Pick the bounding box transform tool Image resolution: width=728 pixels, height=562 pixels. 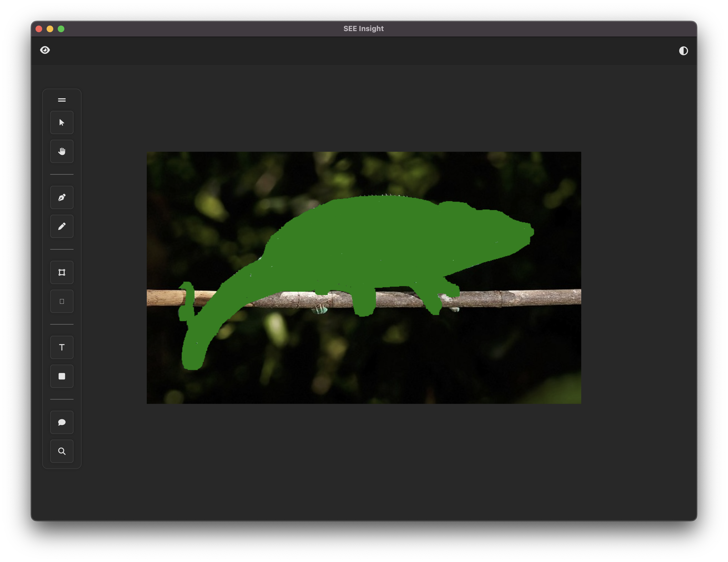tap(62, 272)
